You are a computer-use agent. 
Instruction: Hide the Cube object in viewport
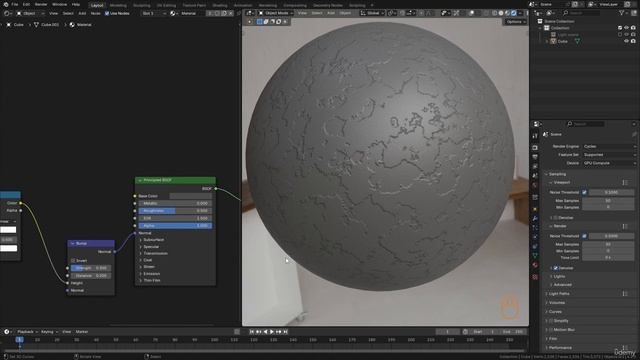[627, 41]
